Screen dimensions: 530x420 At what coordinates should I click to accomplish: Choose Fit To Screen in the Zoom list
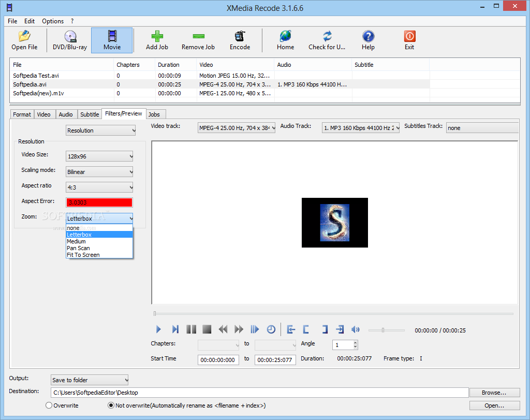[99, 255]
